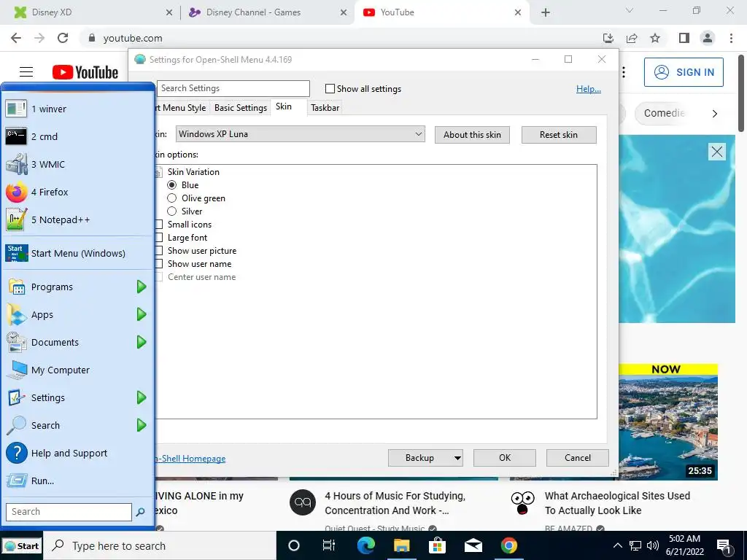Focus the Search Settings field
The height and width of the screenshot is (560, 747).
pyautogui.click(x=233, y=88)
